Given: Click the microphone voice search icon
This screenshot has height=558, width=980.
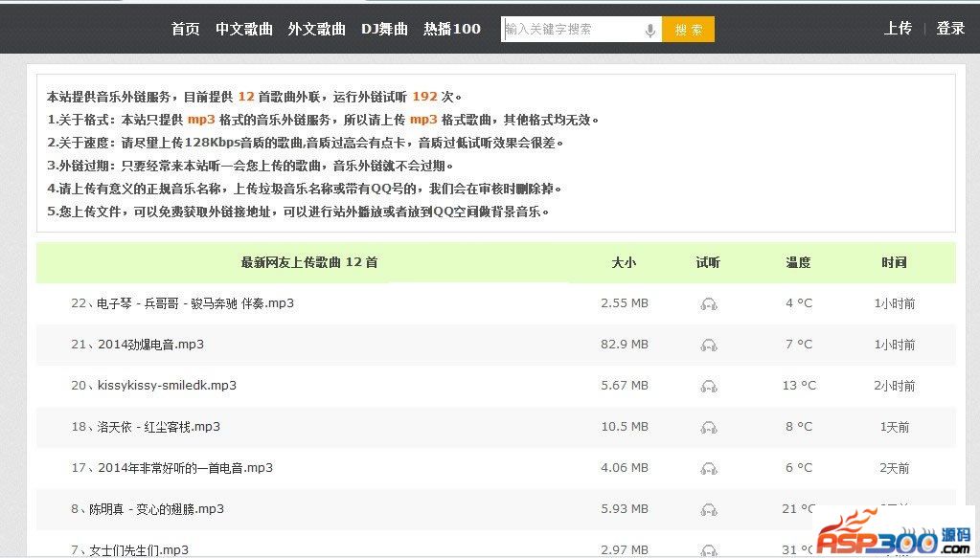Looking at the screenshot, I should click(650, 30).
